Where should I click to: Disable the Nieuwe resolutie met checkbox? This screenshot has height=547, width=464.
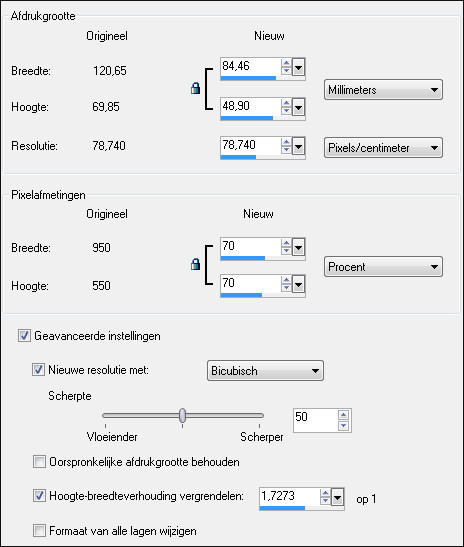coord(38,369)
